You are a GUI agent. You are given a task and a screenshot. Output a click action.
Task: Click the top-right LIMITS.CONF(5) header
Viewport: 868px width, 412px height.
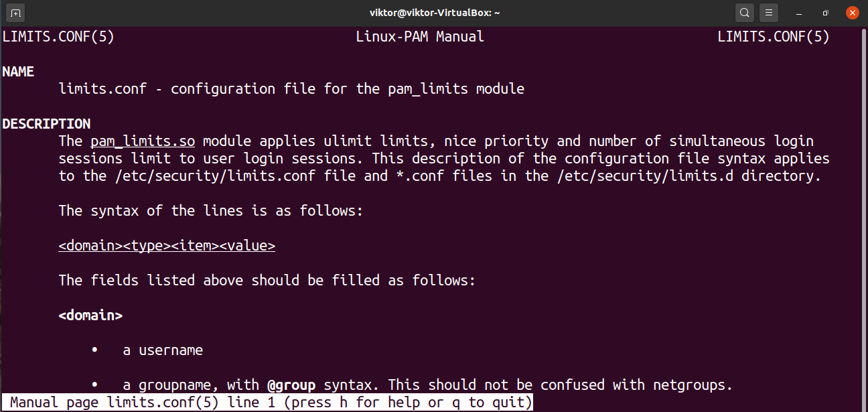pyautogui.click(x=774, y=37)
